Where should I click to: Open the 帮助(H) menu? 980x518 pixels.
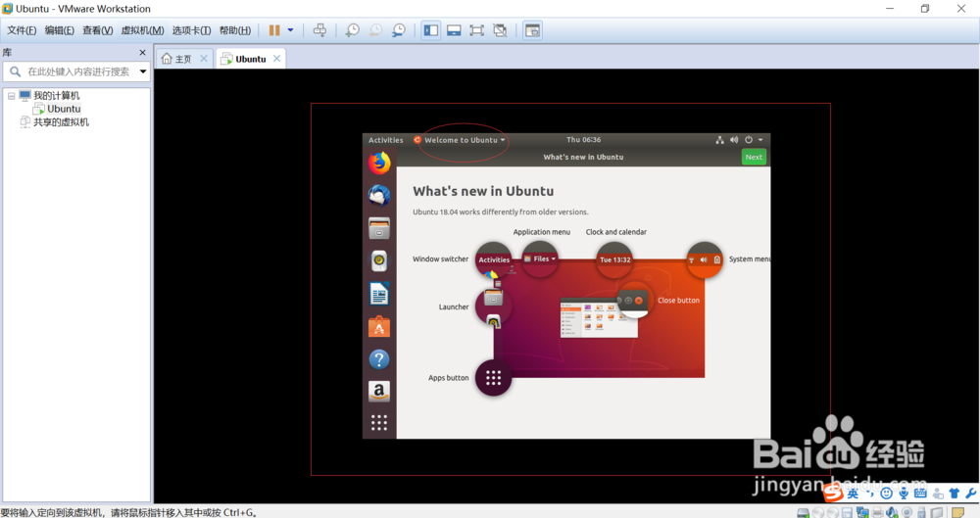pyautogui.click(x=235, y=30)
